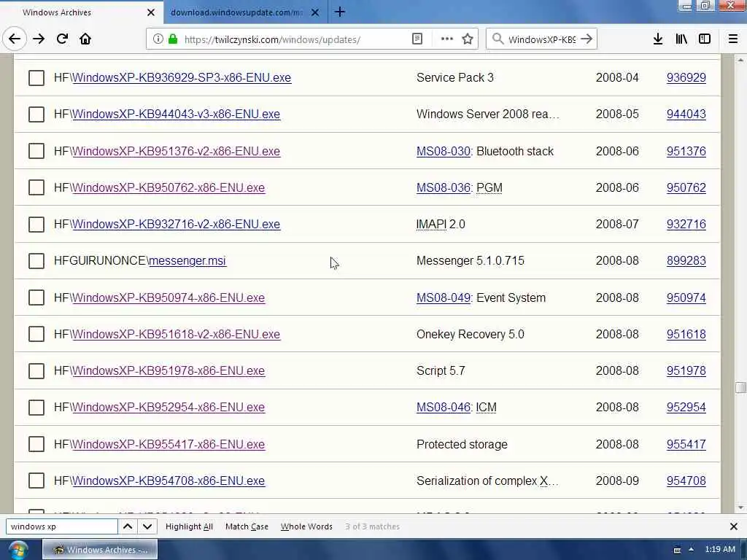Show the sidebars icon
Image resolution: width=747 pixels, height=560 pixels.
(705, 39)
